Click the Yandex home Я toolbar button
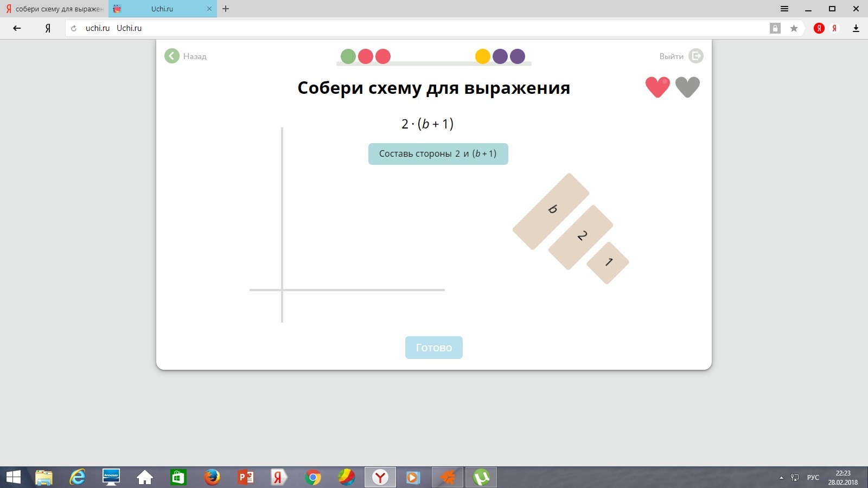 click(x=48, y=28)
